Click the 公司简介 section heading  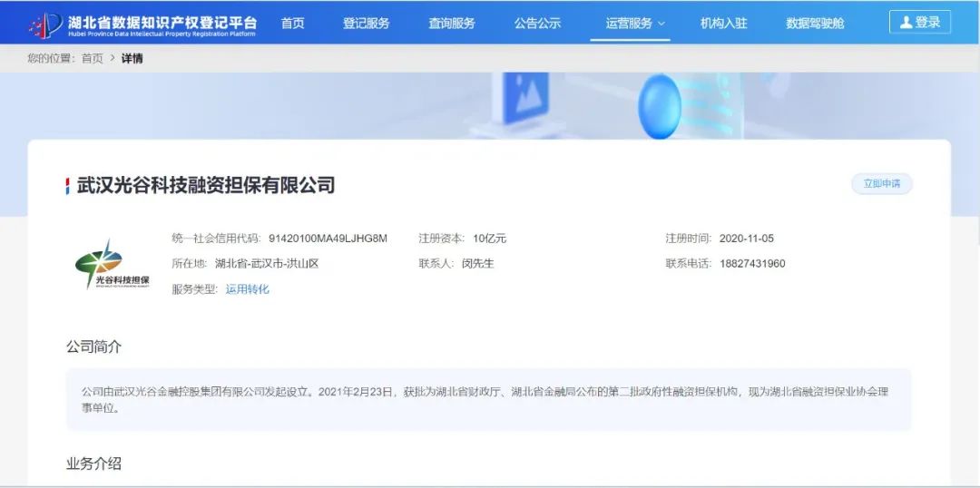click(x=93, y=346)
